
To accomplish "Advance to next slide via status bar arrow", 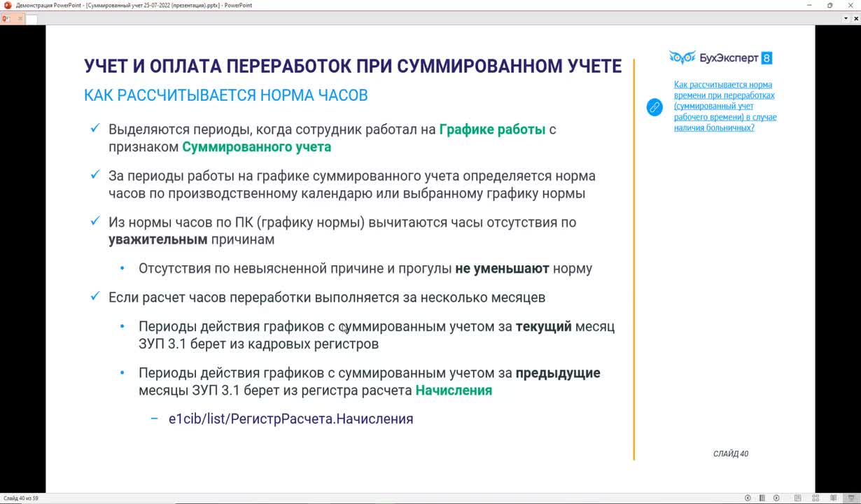I will [x=776, y=498].
